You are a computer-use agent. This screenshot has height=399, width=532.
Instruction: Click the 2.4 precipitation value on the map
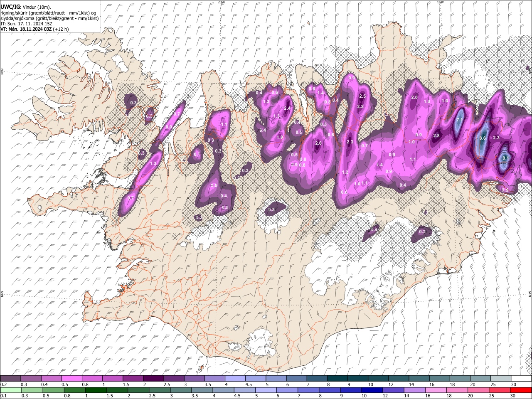click(287, 108)
